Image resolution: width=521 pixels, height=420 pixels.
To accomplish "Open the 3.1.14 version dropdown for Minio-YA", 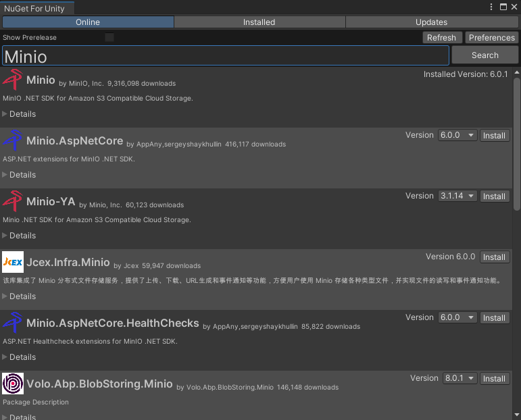I will click(x=457, y=196).
